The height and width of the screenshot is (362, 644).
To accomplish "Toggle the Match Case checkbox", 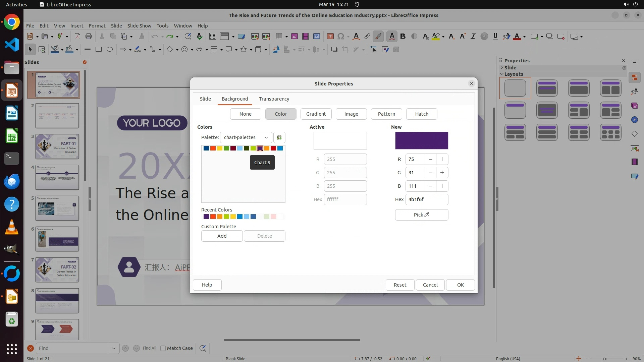I will pos(163,348).
